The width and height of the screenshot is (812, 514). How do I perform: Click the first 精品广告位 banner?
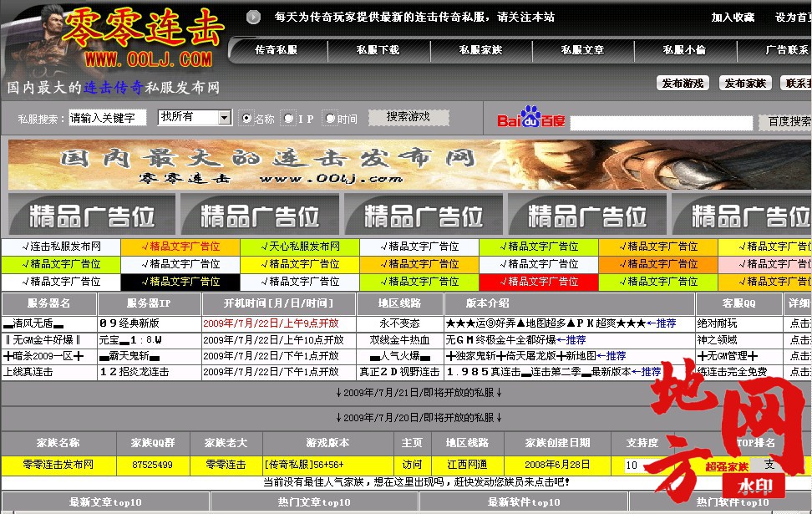pos(92,215)
